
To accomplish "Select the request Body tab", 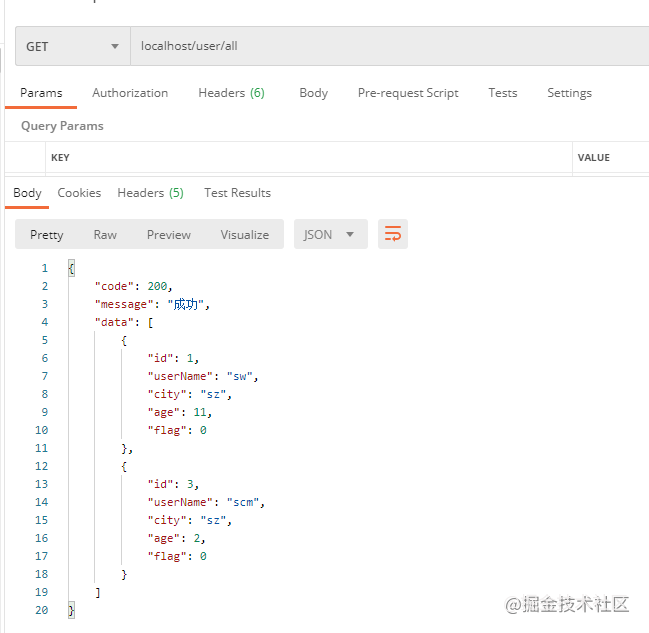I will pyautogui.click(x=313, y=93).
